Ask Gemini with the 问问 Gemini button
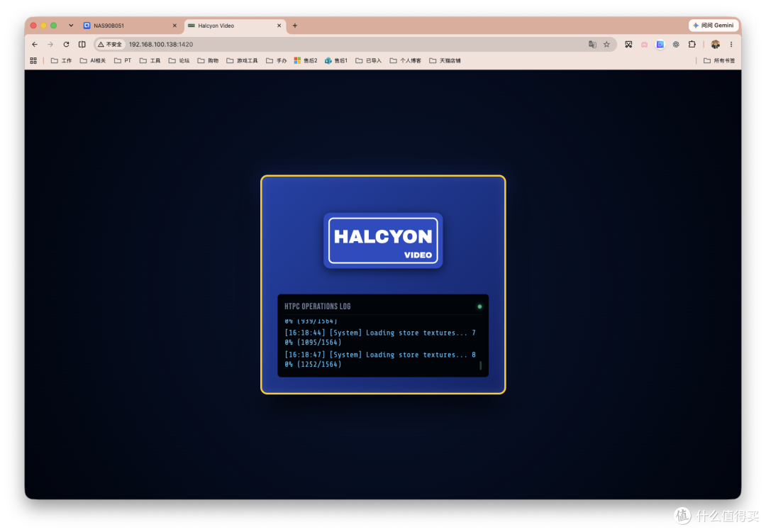766x532 pixels. [714, 26]
